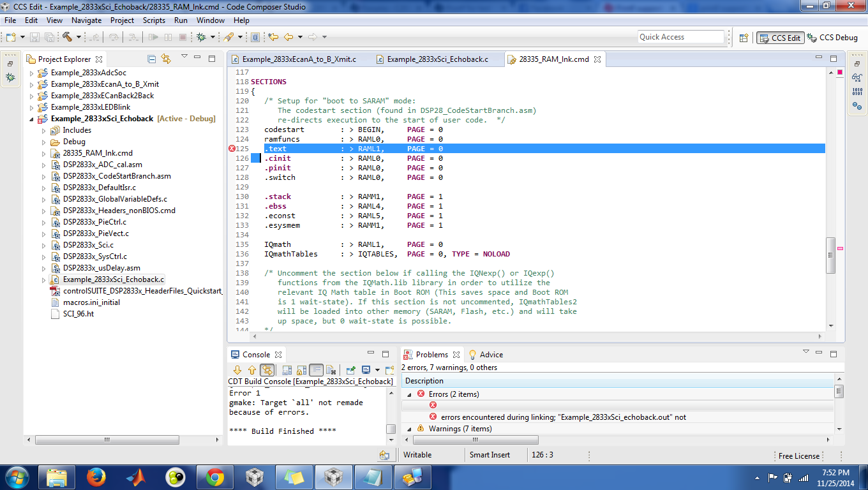Switch to the CCS Debug perspective
Viewport: 868px width, 490px height.
tap(833, 38)
